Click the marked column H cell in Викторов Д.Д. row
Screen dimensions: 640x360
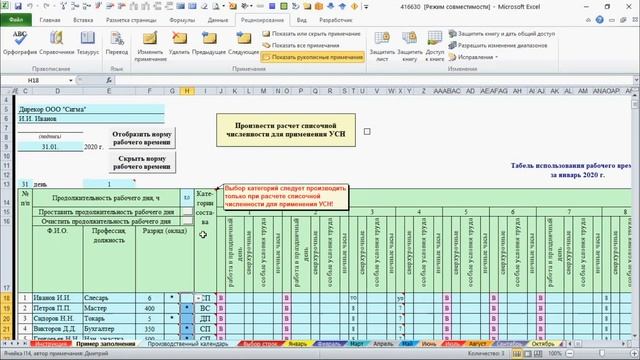(x=187, y=329)
